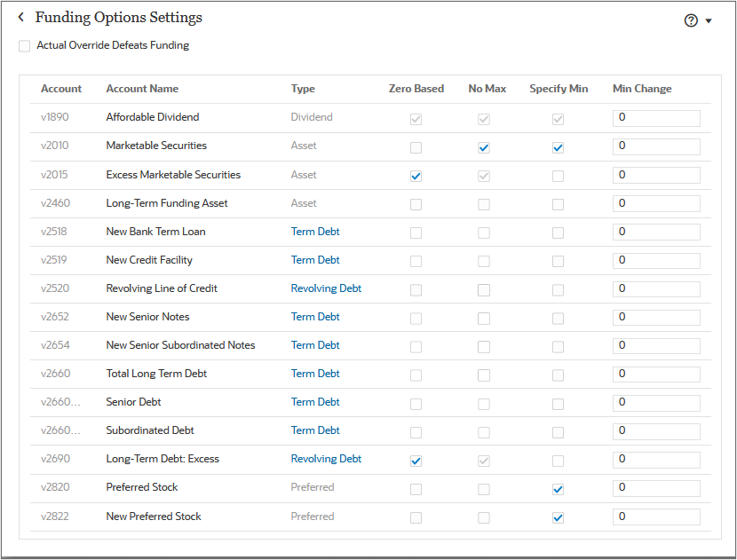Uncheck Specify Min for New Preferred Stock
737x560 pixels.
pos(558,517)
